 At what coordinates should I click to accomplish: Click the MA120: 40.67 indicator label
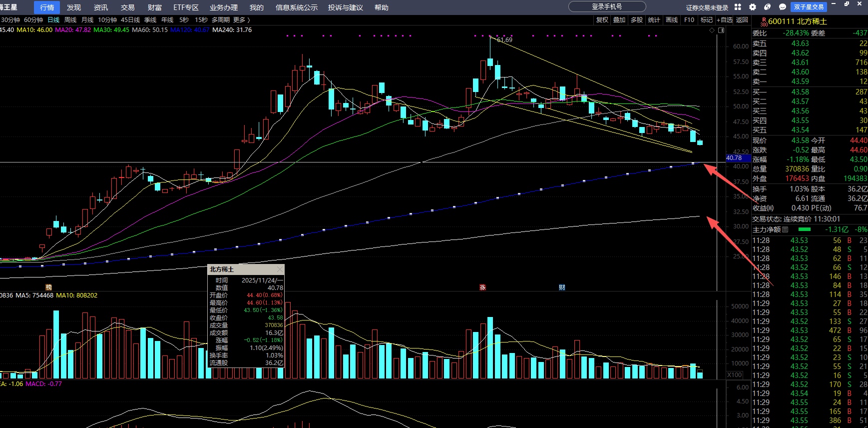190,30
